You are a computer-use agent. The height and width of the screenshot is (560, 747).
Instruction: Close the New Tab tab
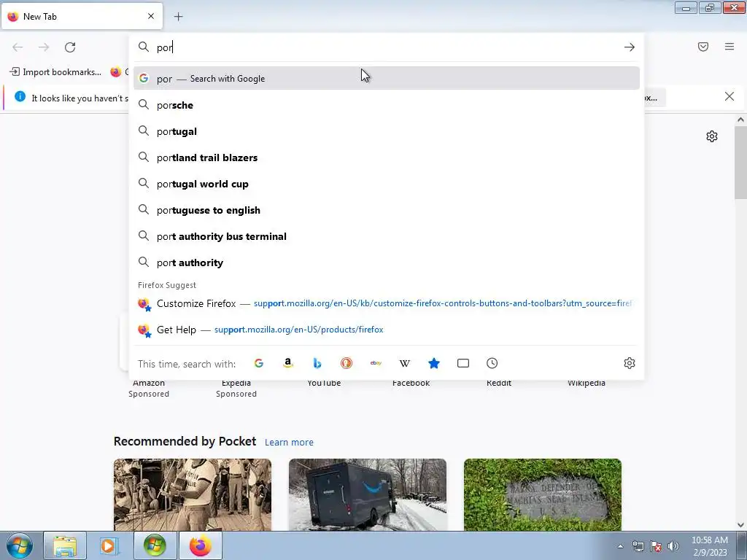151,16
